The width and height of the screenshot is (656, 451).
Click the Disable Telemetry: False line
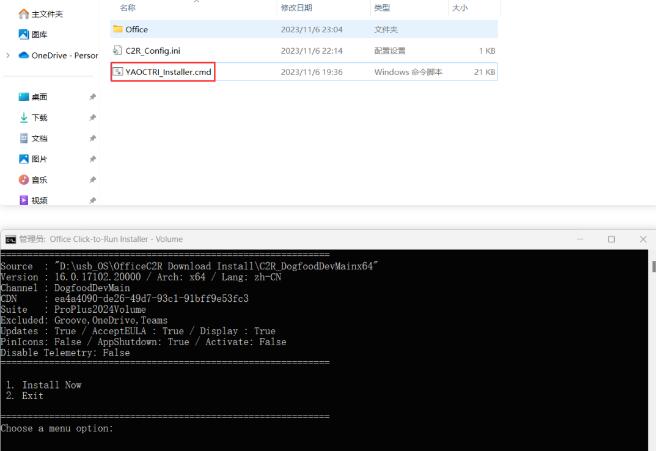65,353
